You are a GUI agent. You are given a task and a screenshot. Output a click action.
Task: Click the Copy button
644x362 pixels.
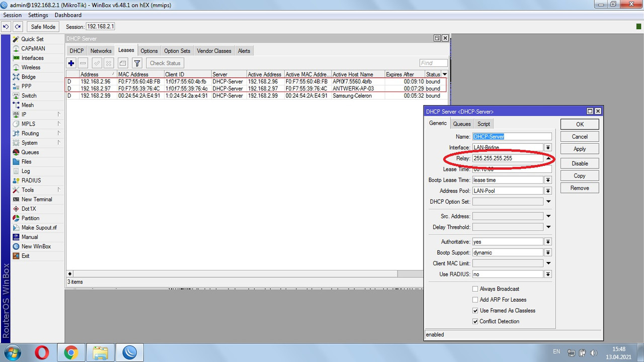[x=580, y=176]
